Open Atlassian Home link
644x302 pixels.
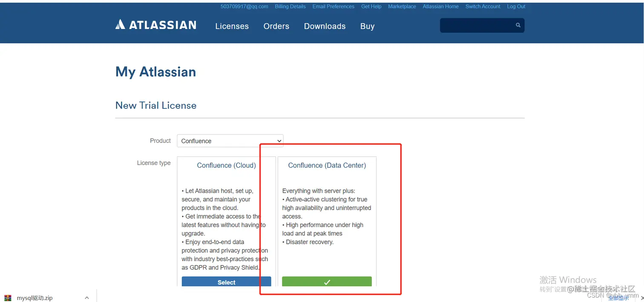pyautogui.click(x=441, y=6)
